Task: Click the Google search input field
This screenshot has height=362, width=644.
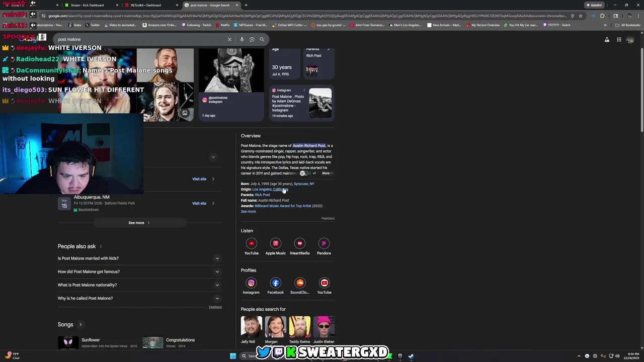Action: tap(141, 39)
